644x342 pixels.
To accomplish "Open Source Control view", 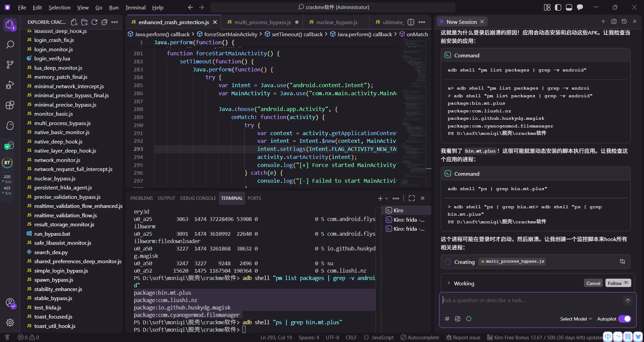I will click(x=10, y=65).
